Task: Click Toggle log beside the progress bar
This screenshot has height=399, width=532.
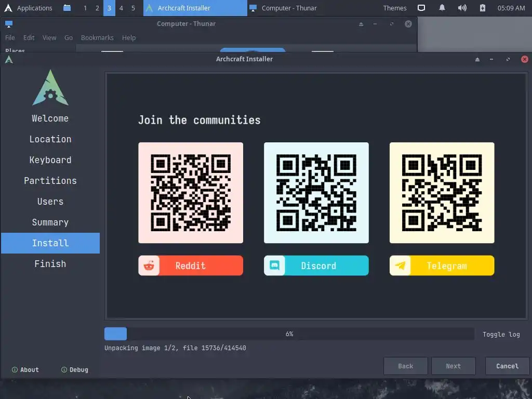Action: click(x=501, y=334)
